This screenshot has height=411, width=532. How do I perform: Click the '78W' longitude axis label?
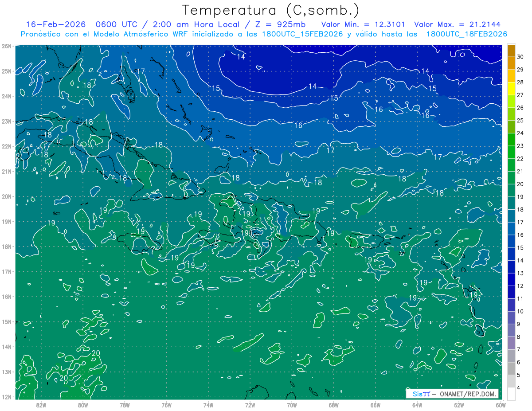(125, 404)
